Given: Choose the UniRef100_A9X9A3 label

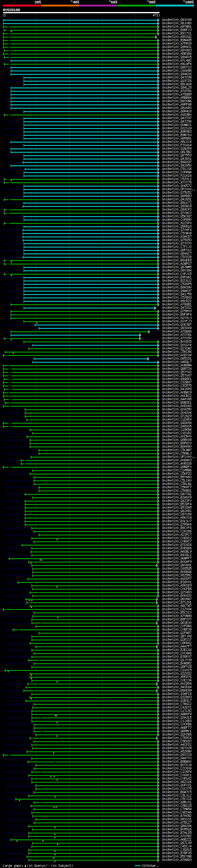Looking at the screenshot, I should [x=177, y=50].
